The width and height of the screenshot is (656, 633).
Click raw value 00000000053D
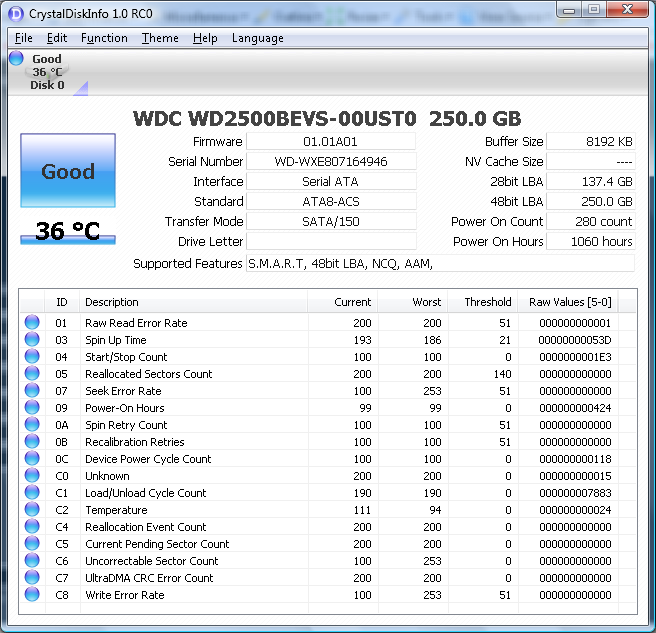(575, 340)
